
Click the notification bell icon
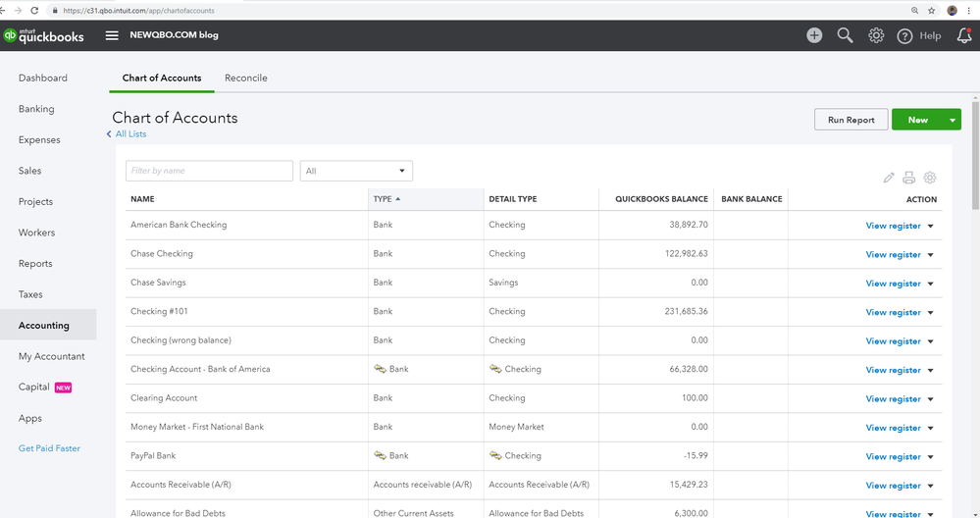pos(964,35)
